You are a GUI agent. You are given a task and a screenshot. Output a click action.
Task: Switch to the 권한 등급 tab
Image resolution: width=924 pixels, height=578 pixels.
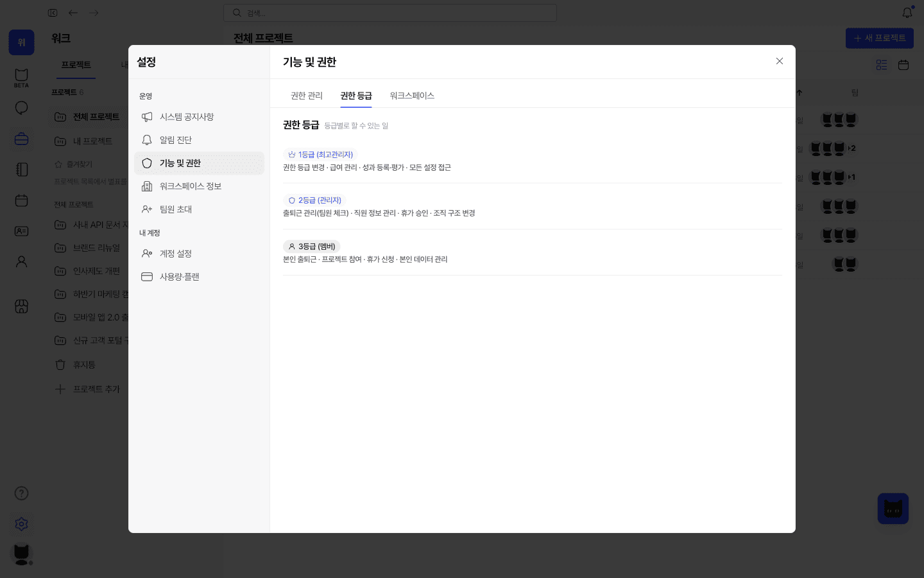click(x=356, y=96)
